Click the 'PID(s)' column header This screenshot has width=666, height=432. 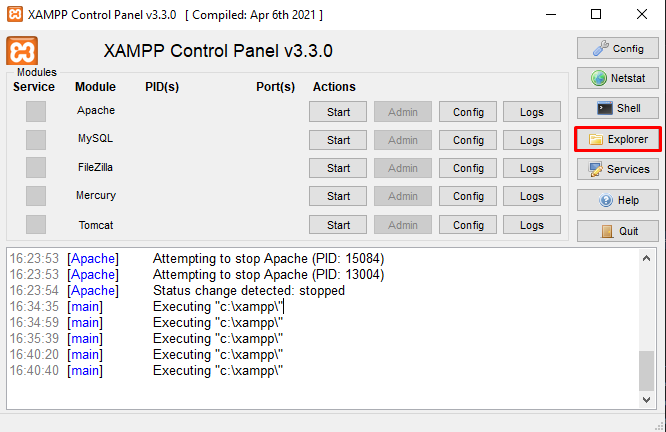click(162, 87)
